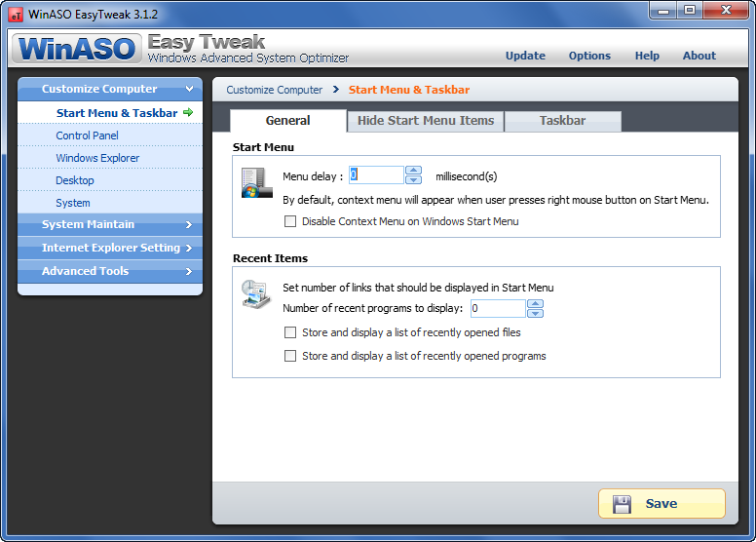Increase number of recent programs
The image size is (756, 542).
[x=535, y=303]
